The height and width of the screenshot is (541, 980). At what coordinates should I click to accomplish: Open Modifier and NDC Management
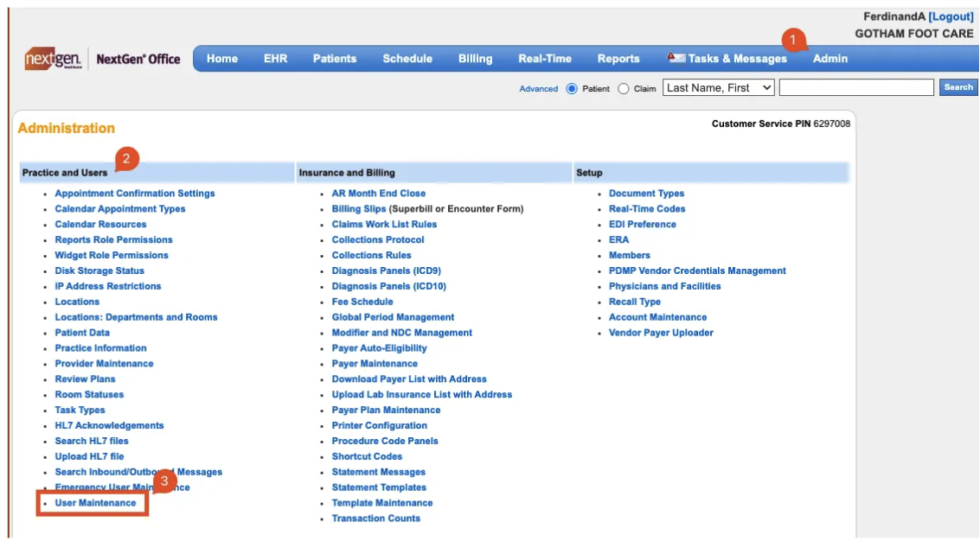coord(402,333)
